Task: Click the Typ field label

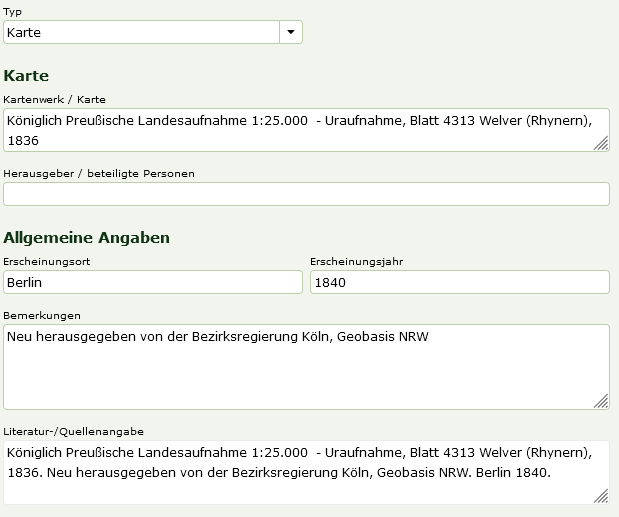Action: coord(12,12)
